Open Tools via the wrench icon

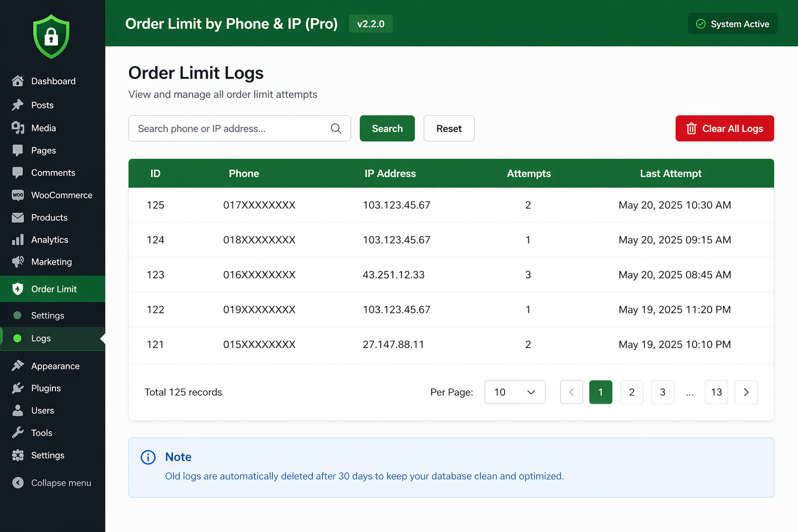click(x=18, y=433)
